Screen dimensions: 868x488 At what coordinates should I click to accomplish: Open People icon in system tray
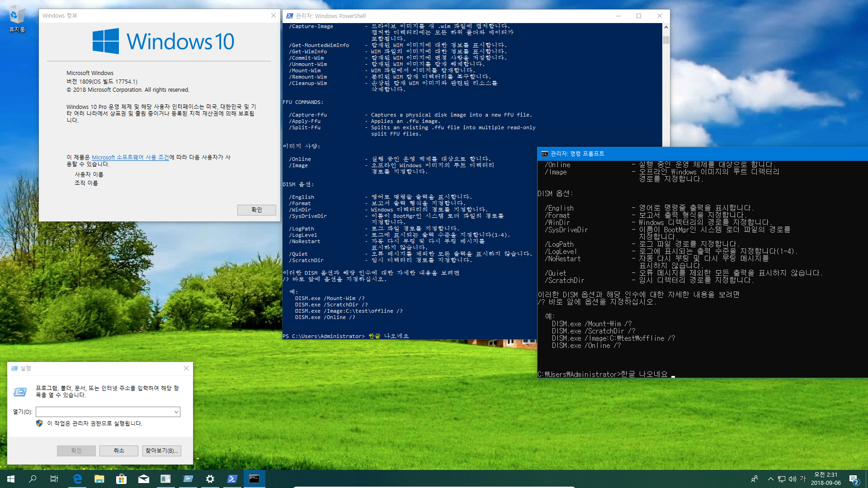coord(754,479)
